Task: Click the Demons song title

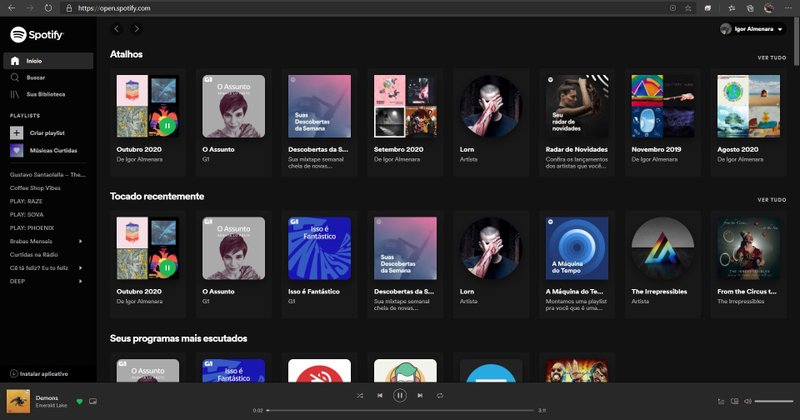Action: (x=47, y=398)
